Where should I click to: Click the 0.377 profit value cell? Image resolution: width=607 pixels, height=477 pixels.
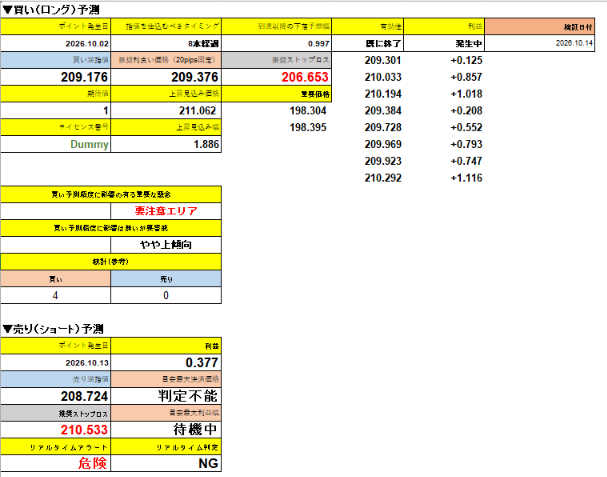pyautogui.click(x=166, y=363)
